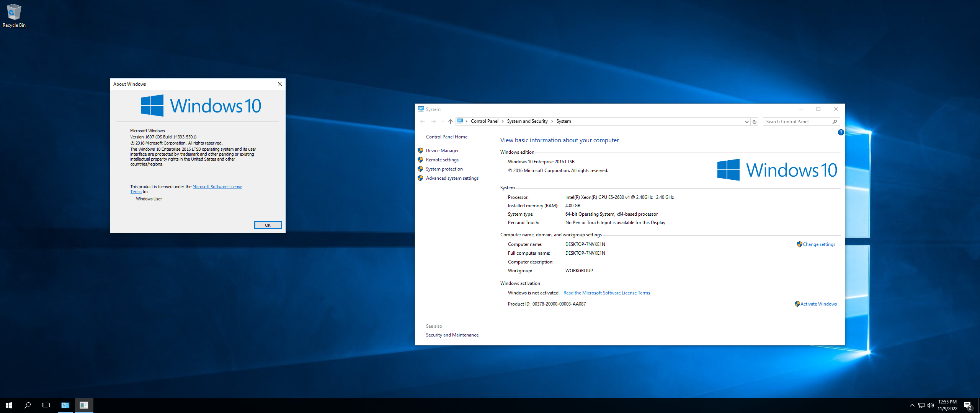The image size is (980, 413).
Task: Open Device Manager link
Action: [442, 151]
